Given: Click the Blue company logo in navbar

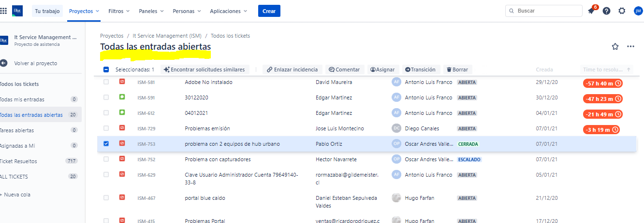Looking at the screenshot, I should tap(17, 11).
